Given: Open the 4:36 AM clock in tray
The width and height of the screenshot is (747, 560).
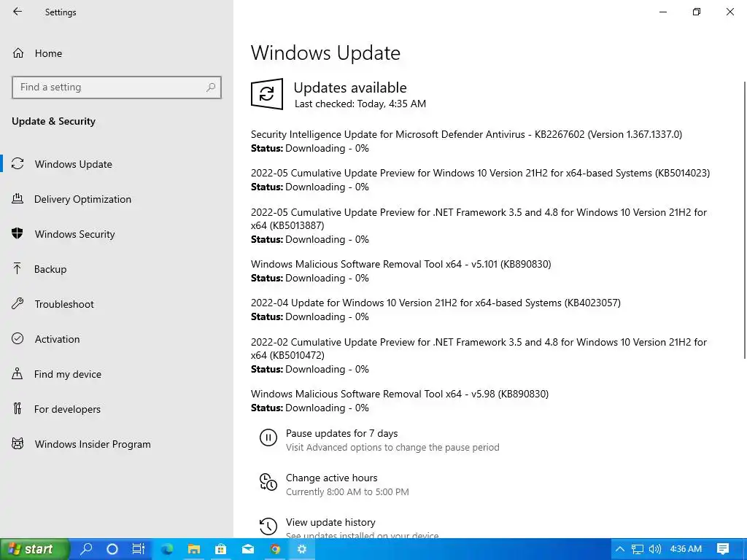Looking at the screenshot, I should click(x=686, y=549).
